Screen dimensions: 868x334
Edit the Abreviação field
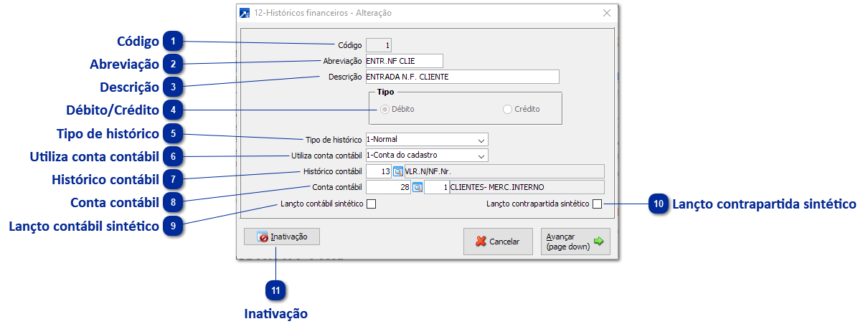[x=405, y=61]
